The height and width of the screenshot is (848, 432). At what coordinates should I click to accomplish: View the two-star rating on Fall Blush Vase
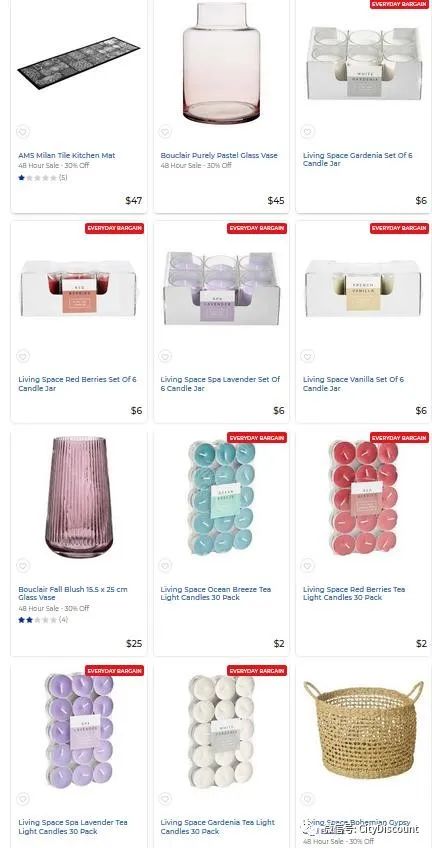coord(43,620)
